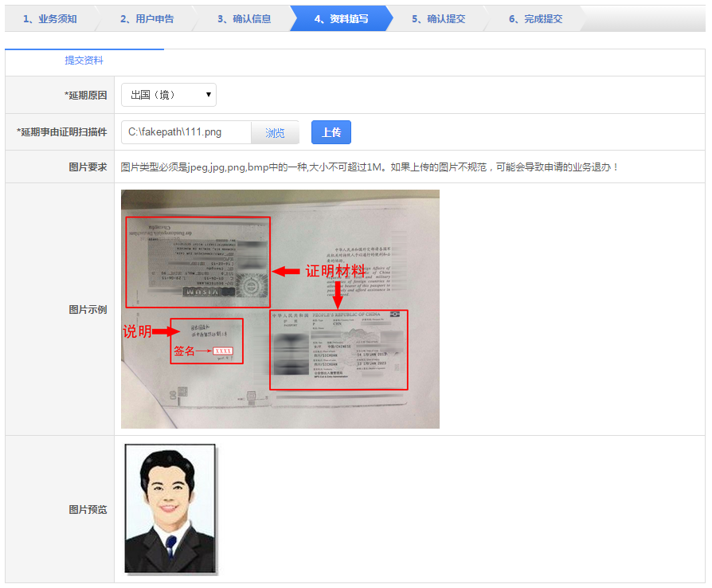
Task: Select the active step 4 资料填写
Action: [341, 18]
